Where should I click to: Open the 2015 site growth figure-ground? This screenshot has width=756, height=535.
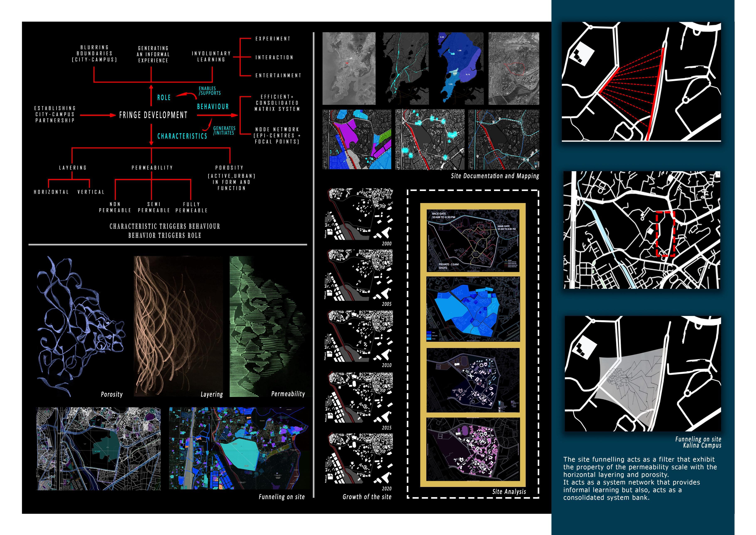[x=359, y=397]
